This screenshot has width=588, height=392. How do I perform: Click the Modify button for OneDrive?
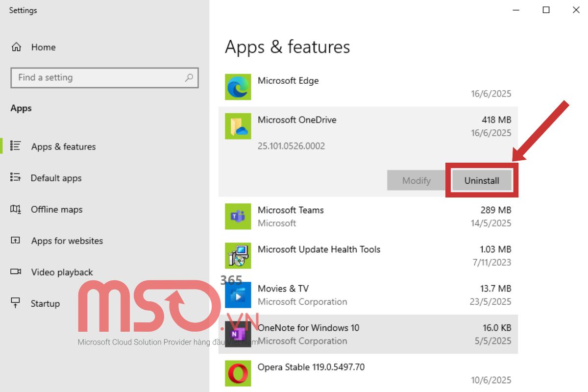coord(416,180)
